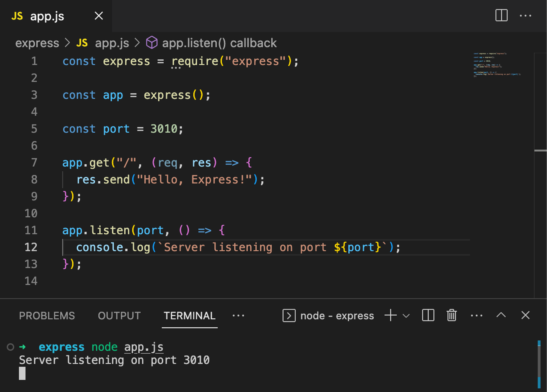
Task: Click the JS file icon in breadcrumb
Action: coord(82,43)
